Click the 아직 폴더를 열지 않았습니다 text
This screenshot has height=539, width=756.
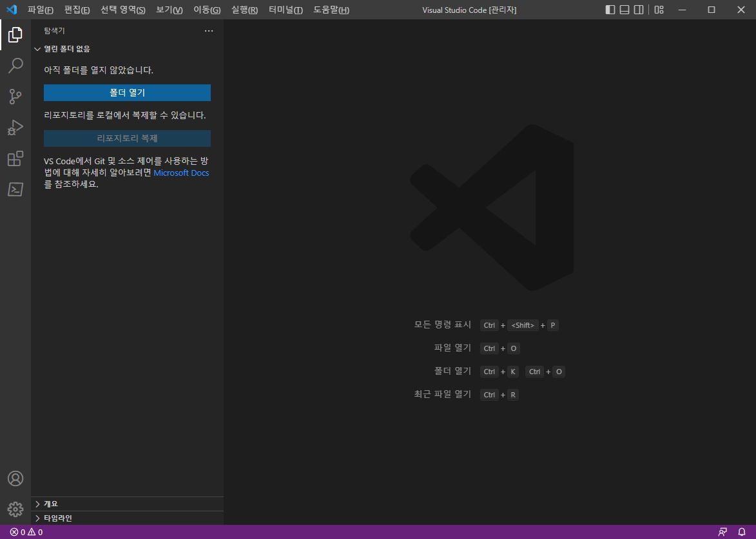(x=99, y=70)
